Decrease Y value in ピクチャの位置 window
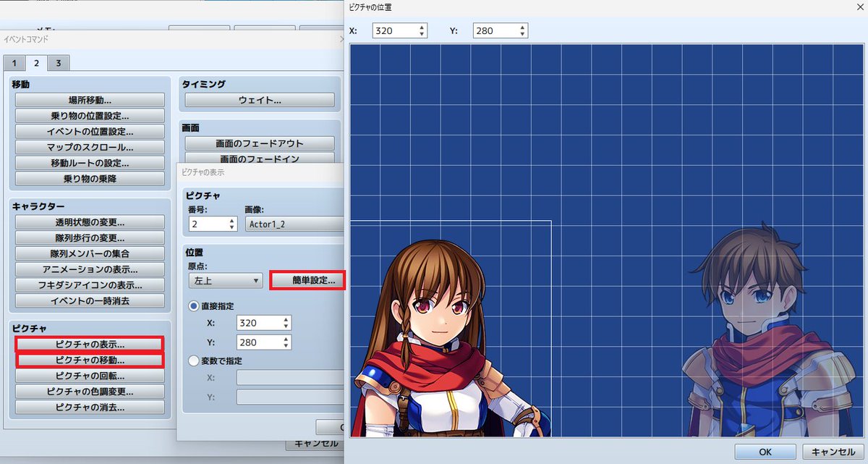This screenshot has height=464, width=868. click(x=524, y=35)
